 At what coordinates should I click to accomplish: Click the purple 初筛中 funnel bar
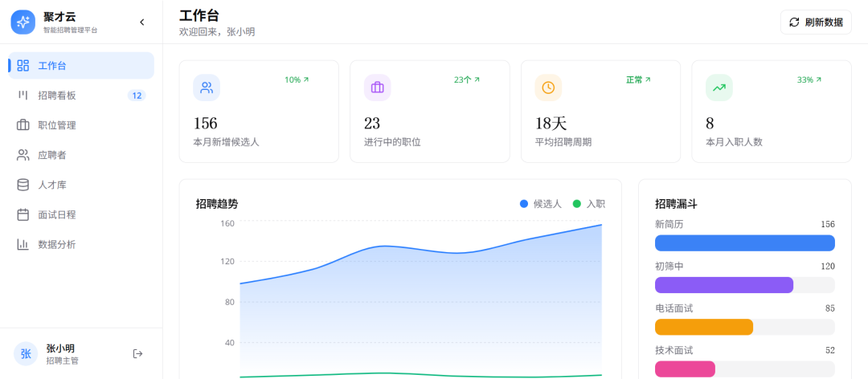[724, 285]
